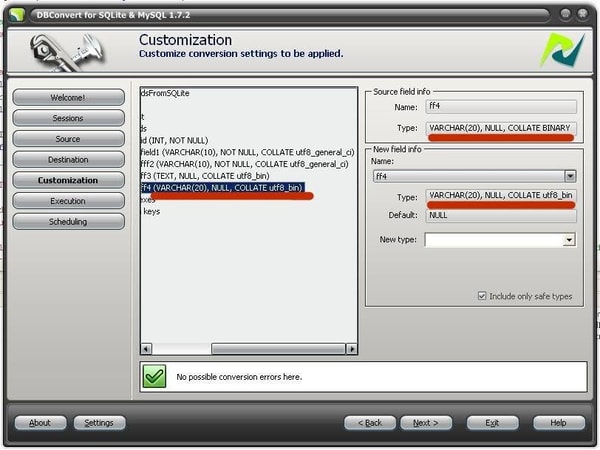This screenshot has width=600, height=450.
Task: Click new field Type box utf8_bin
Action: (x=501, y=196)
